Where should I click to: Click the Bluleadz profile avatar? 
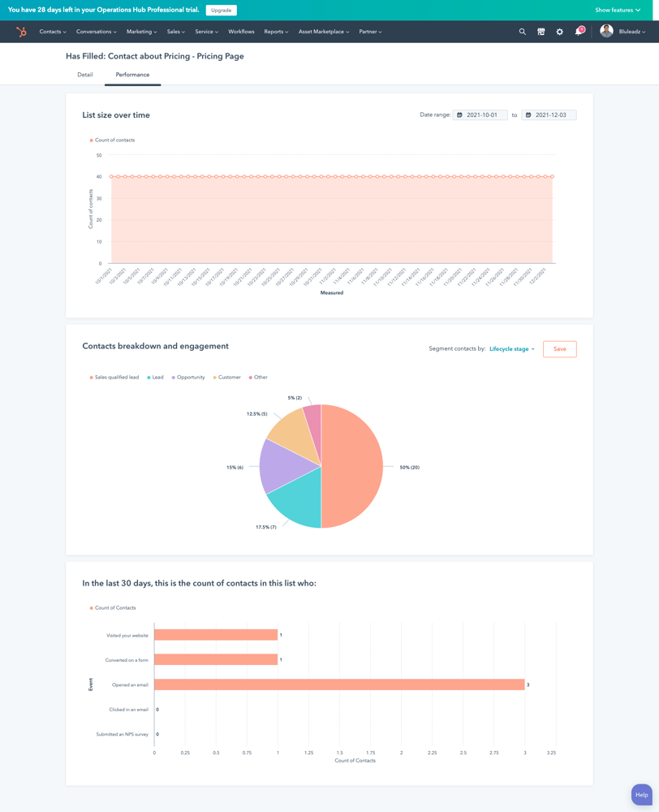[606, 31]
